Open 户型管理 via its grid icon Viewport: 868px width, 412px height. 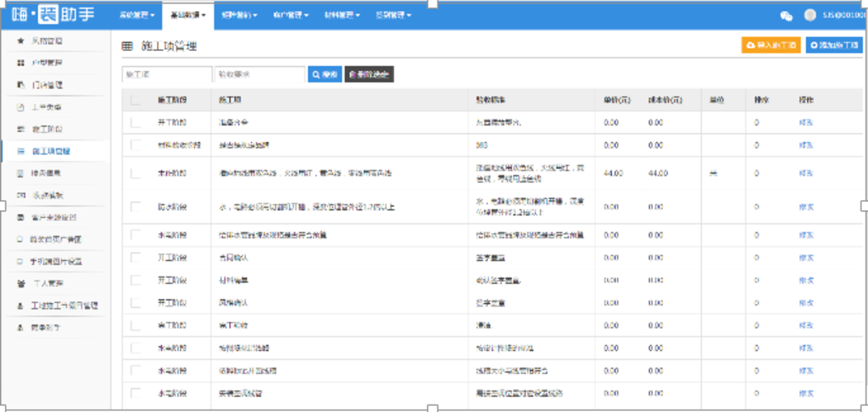(21, 63)
